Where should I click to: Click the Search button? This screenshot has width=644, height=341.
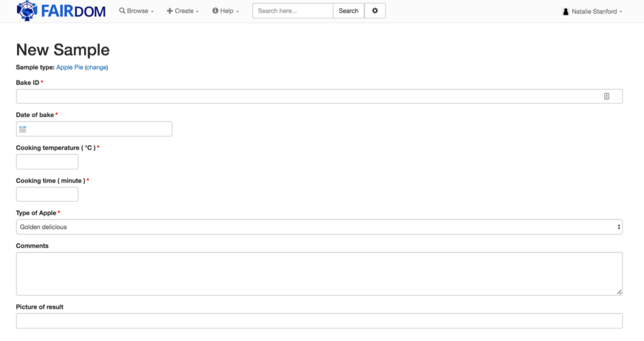348,11
